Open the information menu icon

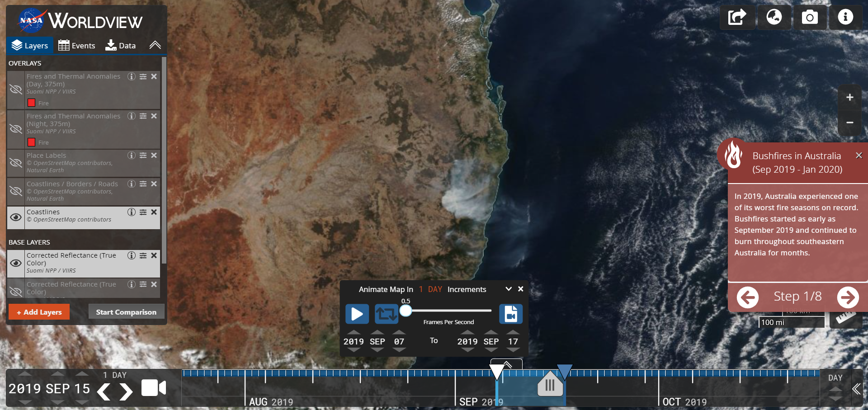coord(845,18)
